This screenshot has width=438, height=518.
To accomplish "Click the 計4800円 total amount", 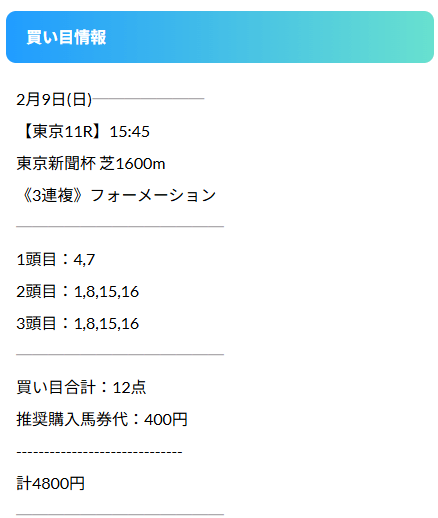I will click(x=51, y=483).
